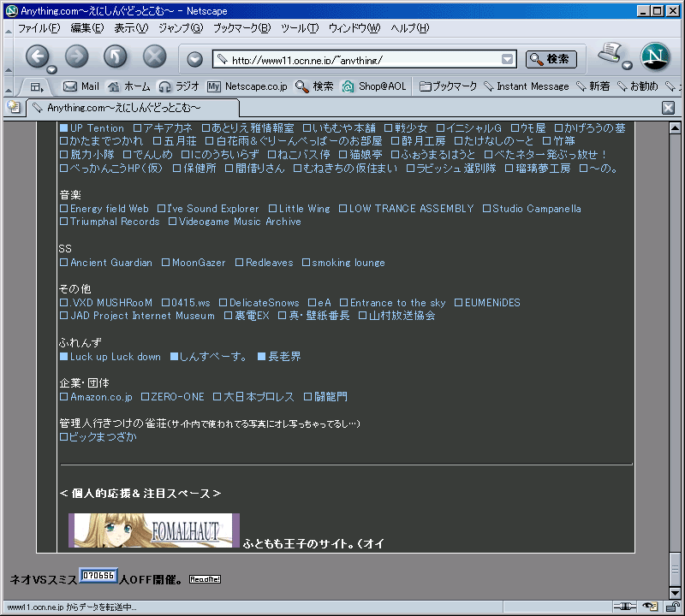Click the Forward arrow navigation button
This screenshot has height=616, width=685.
(x=76, y=56)
